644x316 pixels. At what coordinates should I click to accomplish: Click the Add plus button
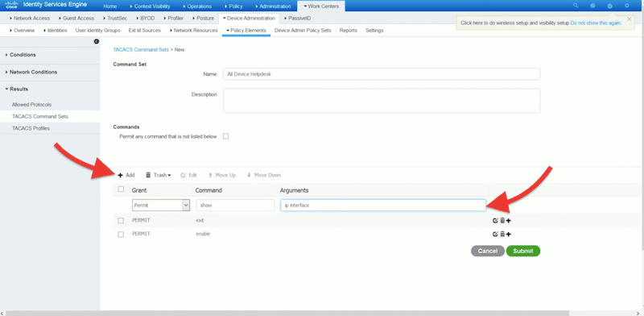point(126,175)
